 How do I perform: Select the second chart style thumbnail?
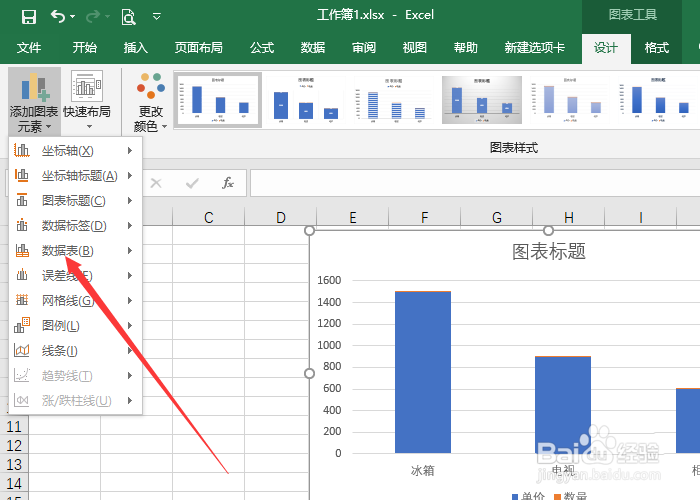tap(305, 100)
